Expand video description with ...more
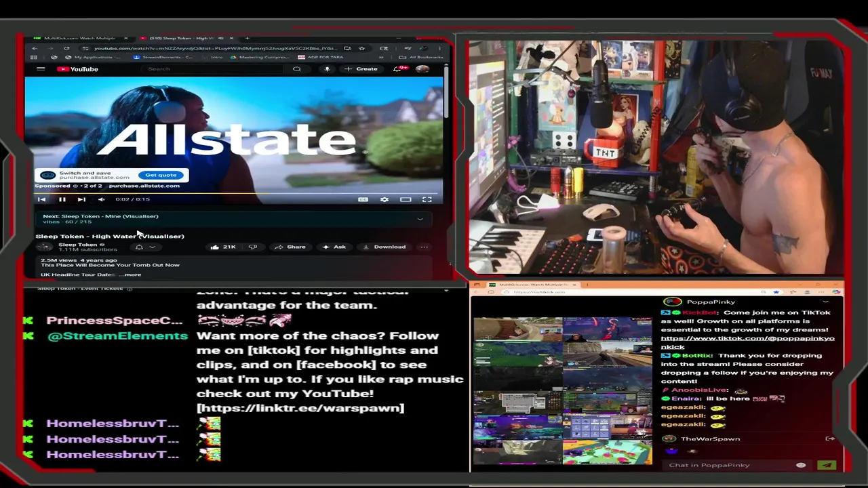The height and width of the screenshot is (488, 868). [131, 274]
